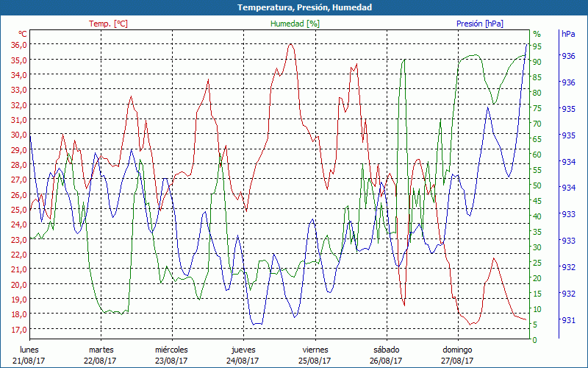Pick the lunes day label

click(x=29, y=350)
